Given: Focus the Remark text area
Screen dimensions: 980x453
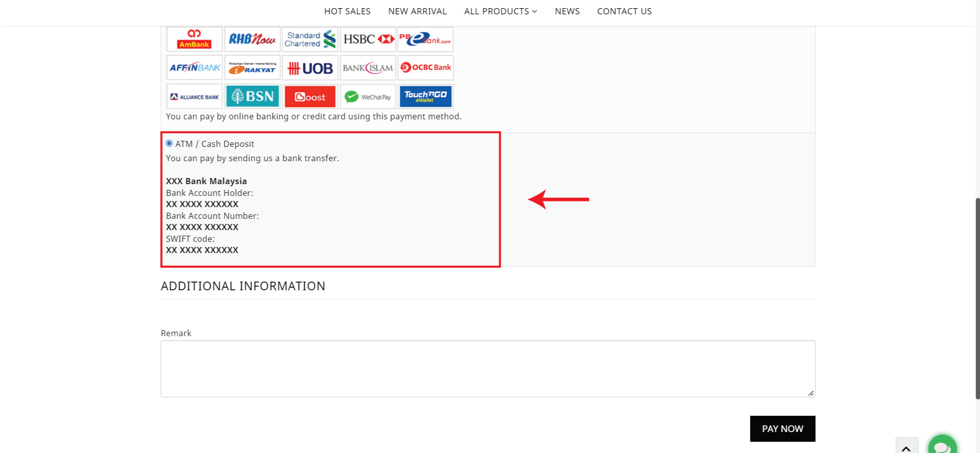Looking at the screenshot, I should [488, 369].
